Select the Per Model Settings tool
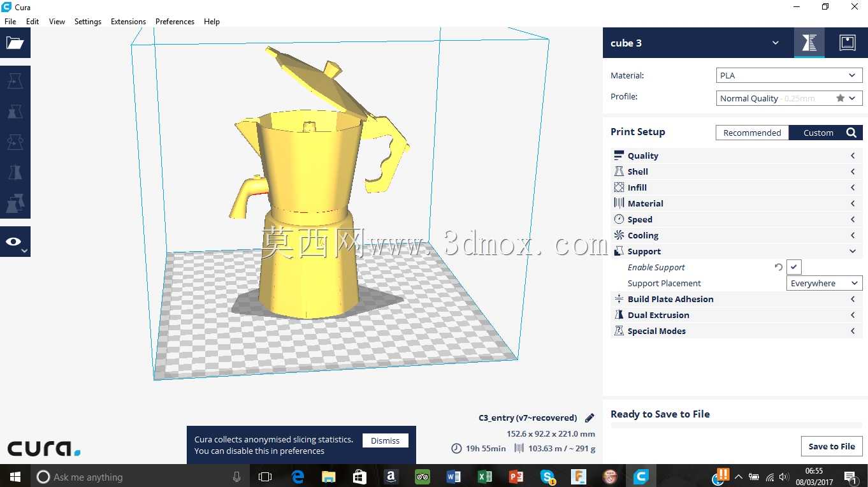Screen dimensions: 868x487 pos(15,203)
